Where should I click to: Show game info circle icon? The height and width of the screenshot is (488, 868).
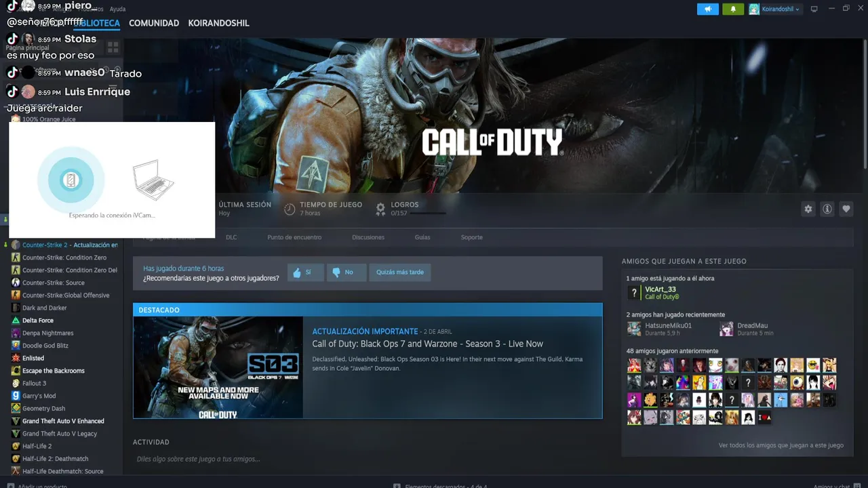[x=827, y=209]
